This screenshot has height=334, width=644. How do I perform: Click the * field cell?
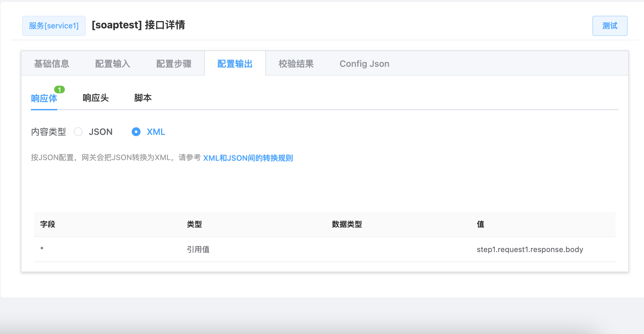(x=42, y=249)
